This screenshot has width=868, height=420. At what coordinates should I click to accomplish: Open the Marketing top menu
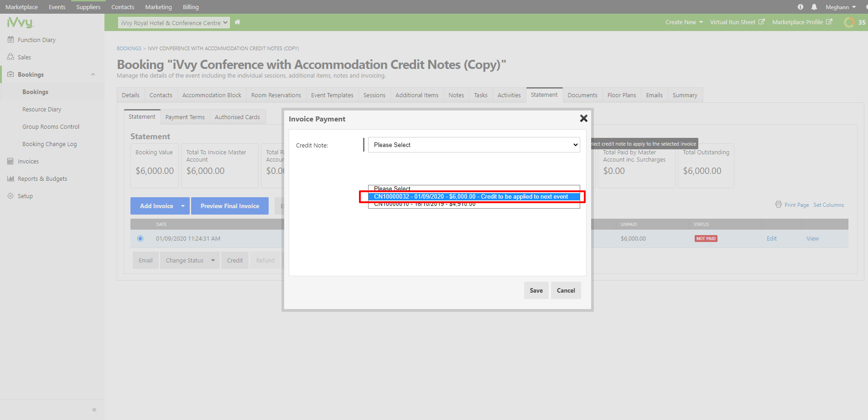[158, 7]
